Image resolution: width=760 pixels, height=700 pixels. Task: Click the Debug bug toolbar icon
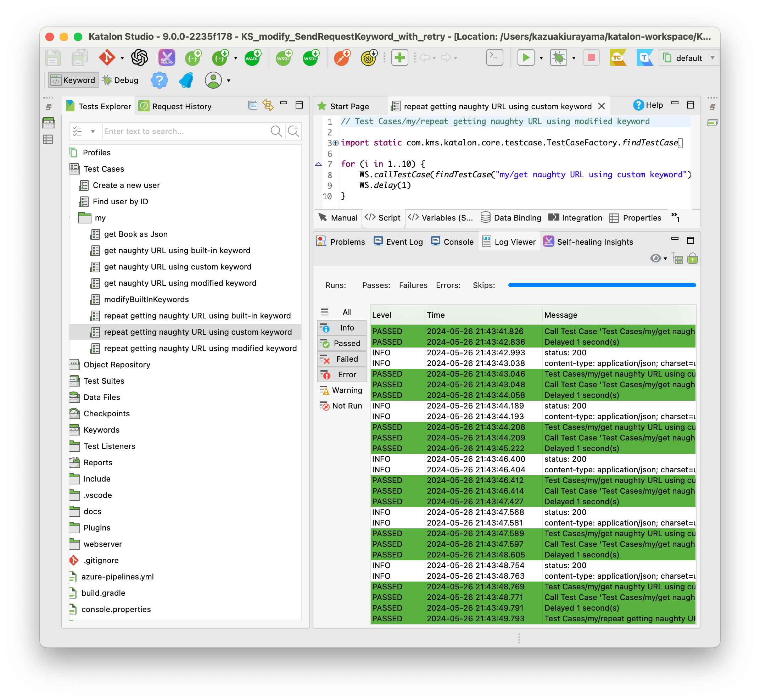559,57
